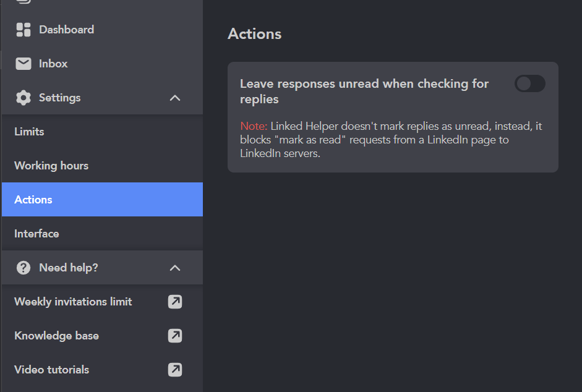
Task: Select the Actions settings item
Action: [102, 199]
